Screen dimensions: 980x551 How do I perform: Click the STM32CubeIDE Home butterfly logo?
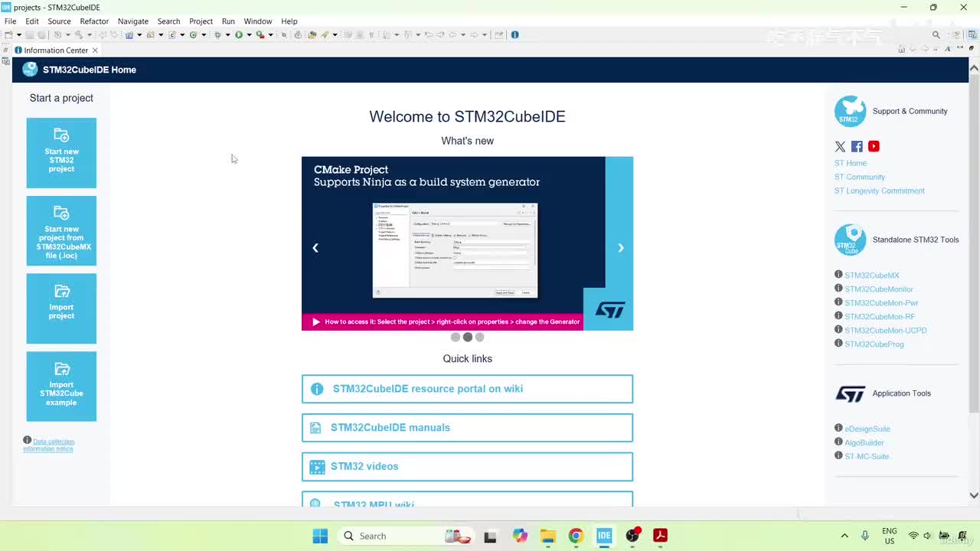(30, 70)
